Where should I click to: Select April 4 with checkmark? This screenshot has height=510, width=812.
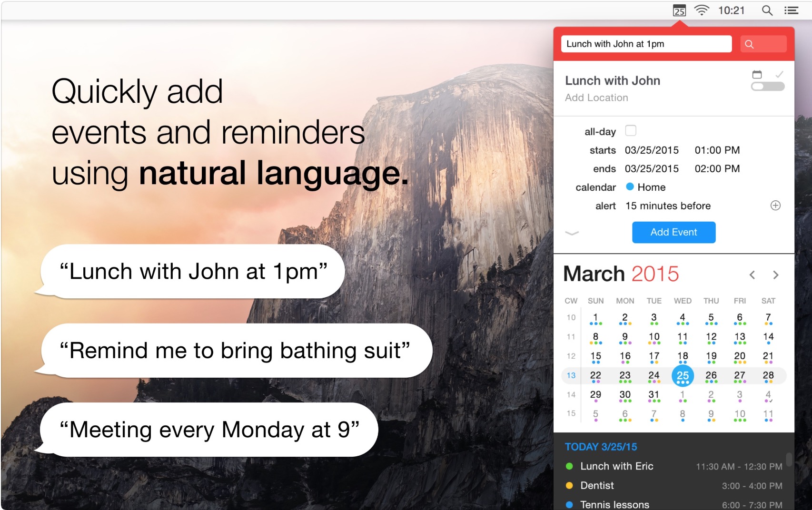tap(768, 396)
